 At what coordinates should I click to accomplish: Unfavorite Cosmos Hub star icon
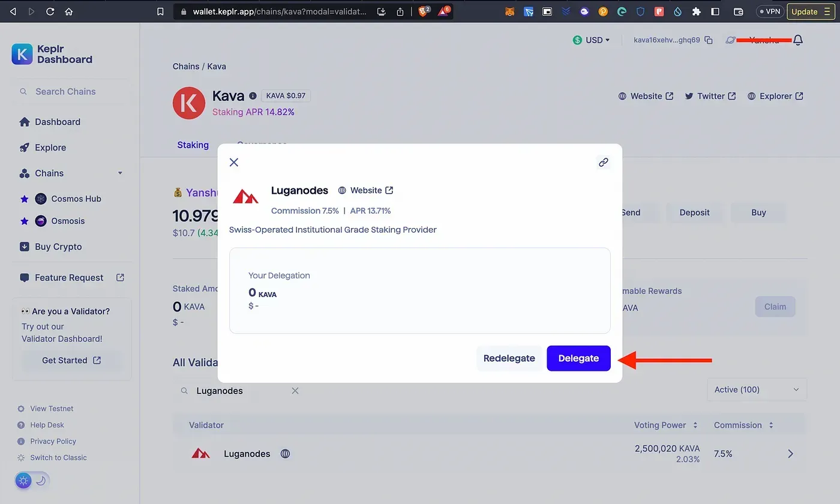pyautogui.click(x=25, y=199)
